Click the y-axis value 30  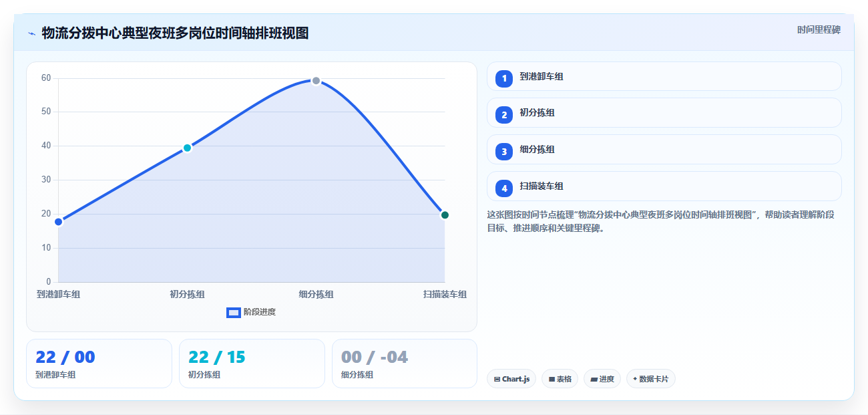click(46, 180)
